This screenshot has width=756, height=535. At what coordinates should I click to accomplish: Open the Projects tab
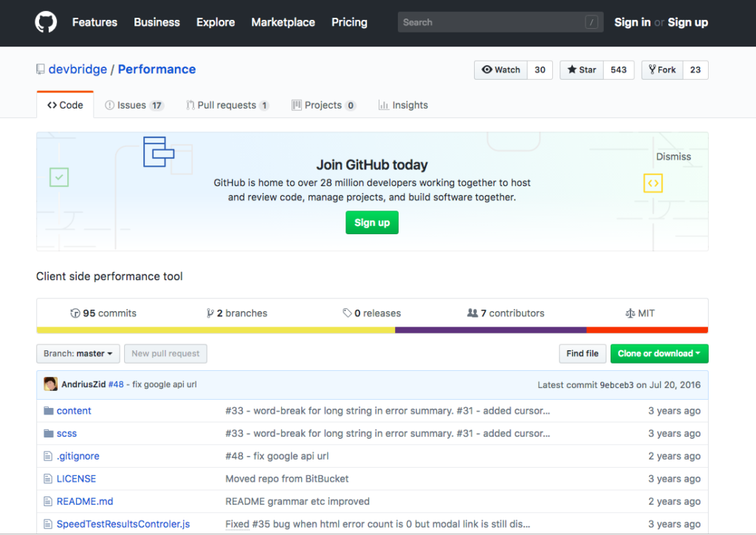(324, 105)
